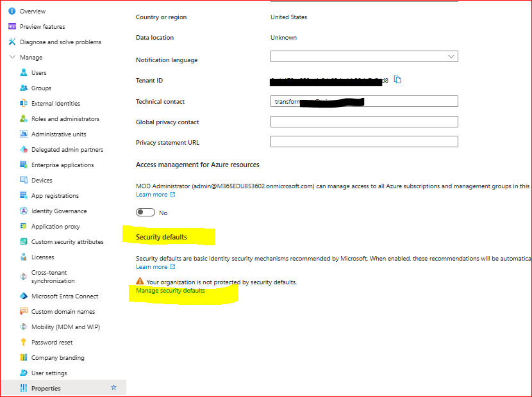Click the Application proxy icon

(x=24, y=226)
